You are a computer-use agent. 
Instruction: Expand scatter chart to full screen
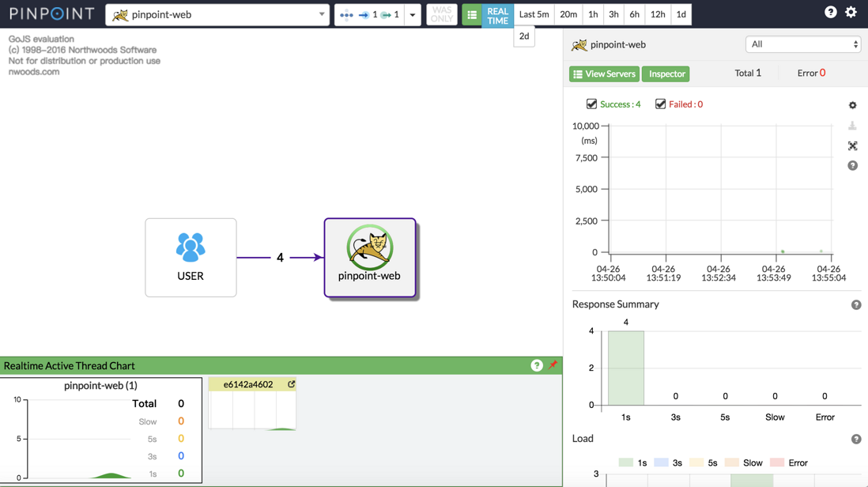click(852, 145)
